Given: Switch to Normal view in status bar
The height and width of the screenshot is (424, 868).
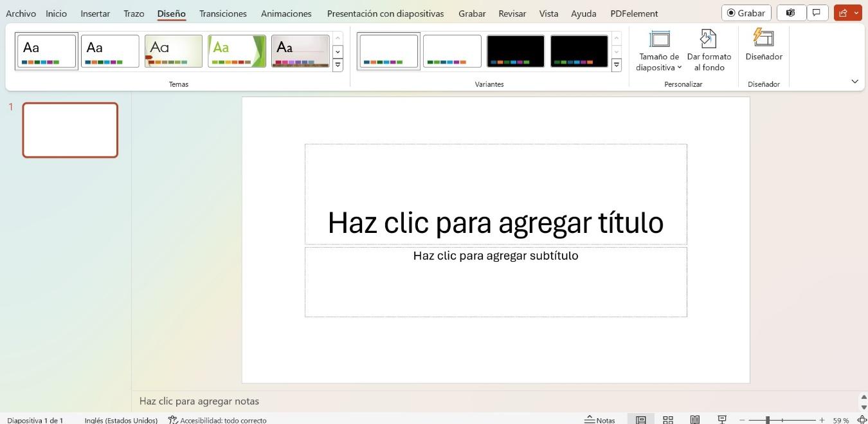Looking at the screenshot, I should [x=641, y=419].
